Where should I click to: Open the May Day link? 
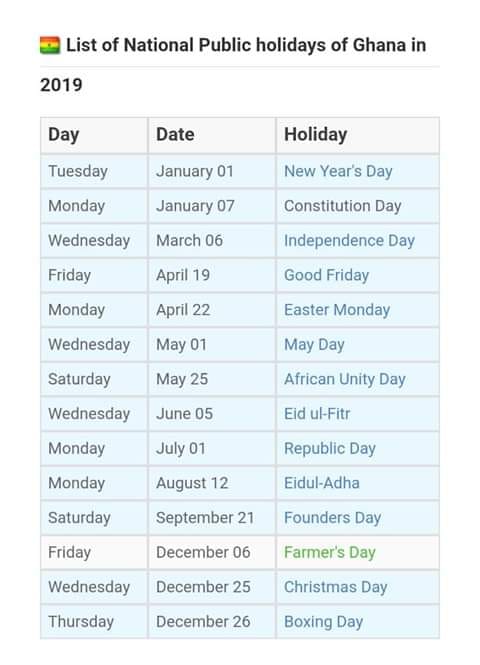[314, 345]
